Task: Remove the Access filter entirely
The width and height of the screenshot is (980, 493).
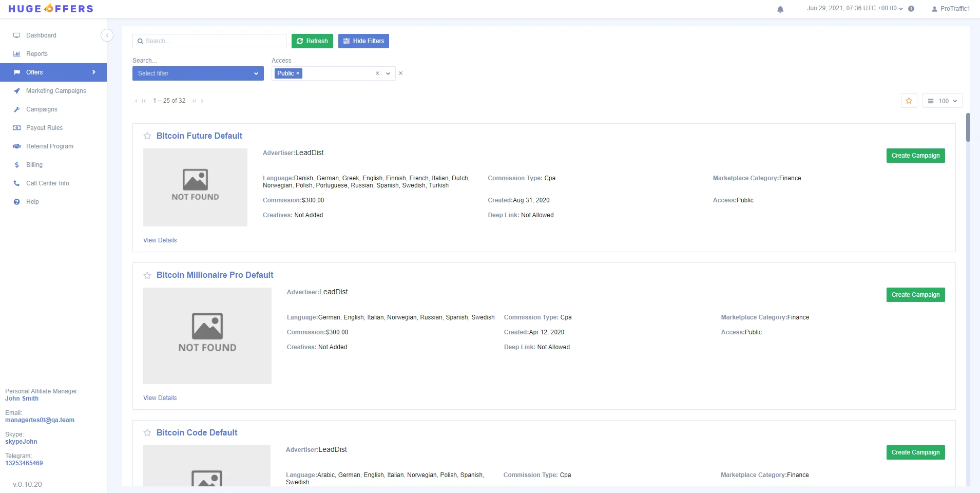Action: [x=400, y=73]
